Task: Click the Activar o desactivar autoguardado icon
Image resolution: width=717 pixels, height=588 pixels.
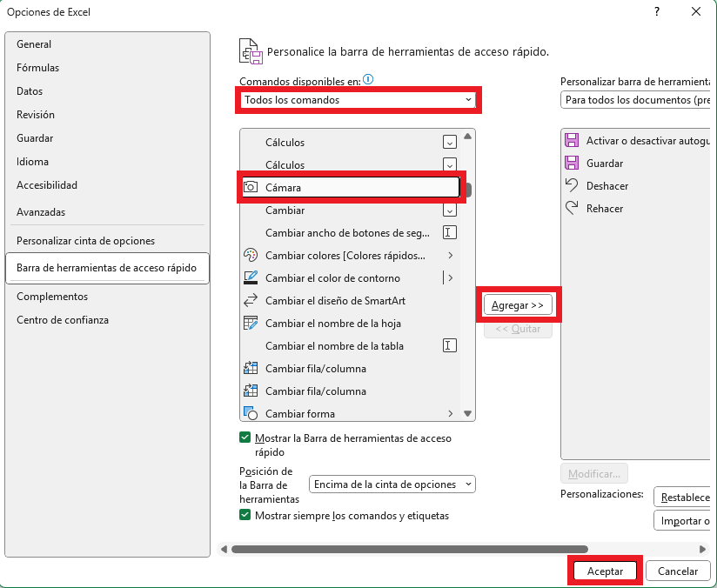Action: (572, 140)
